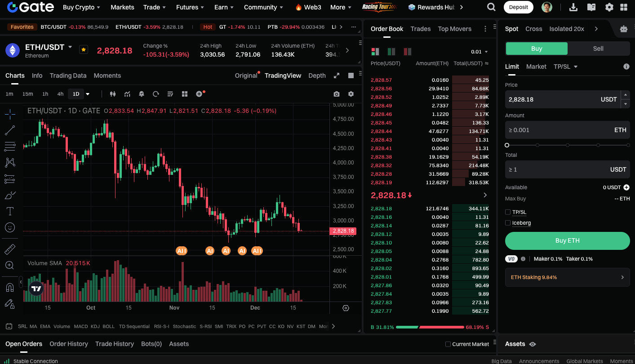
Task: Open TradingView chart settings gear
Action: [x=351, y=94]
